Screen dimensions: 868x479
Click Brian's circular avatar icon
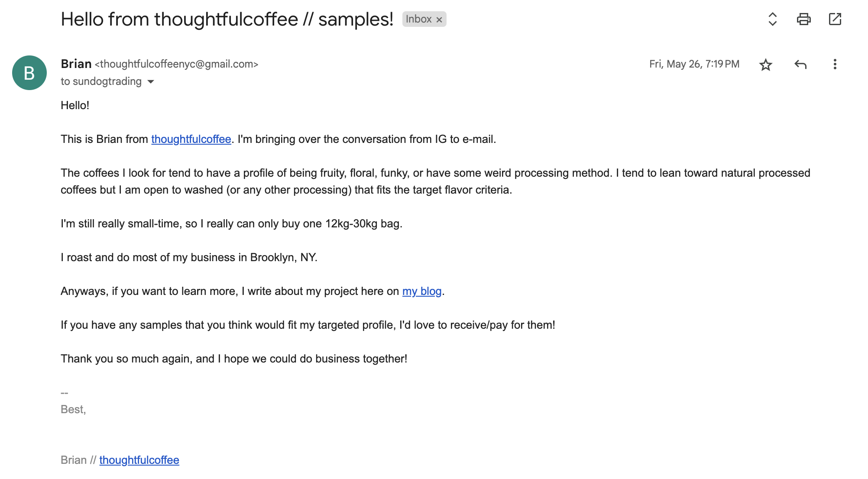29,72
